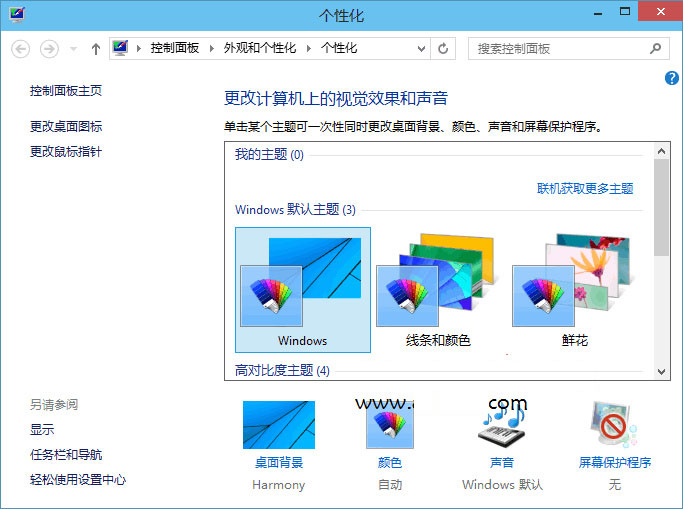Select the 线条和颜色 theme

[438, 289]
